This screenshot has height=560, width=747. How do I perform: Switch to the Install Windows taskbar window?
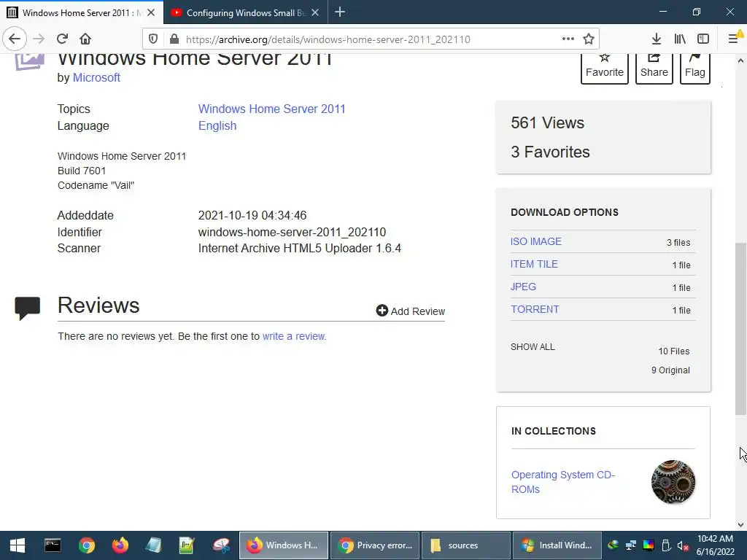pyautogui.click(x=557, y=545)
